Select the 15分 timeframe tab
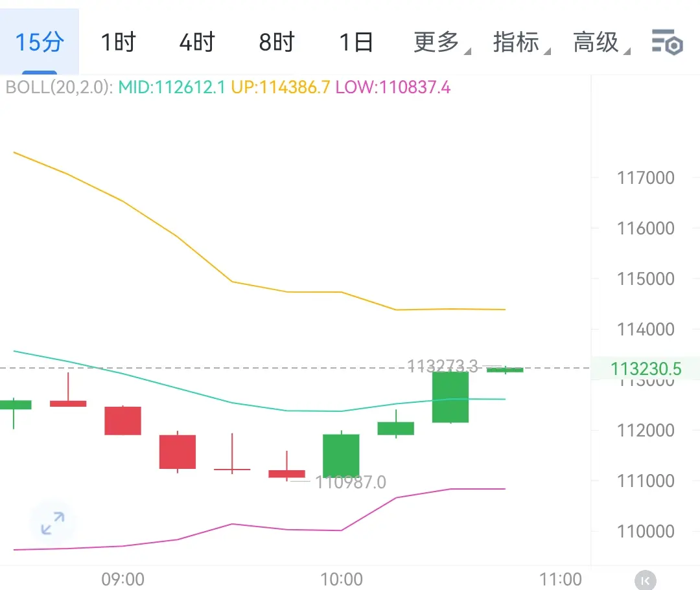Screen dimensions: 700x590 [40, 43]
